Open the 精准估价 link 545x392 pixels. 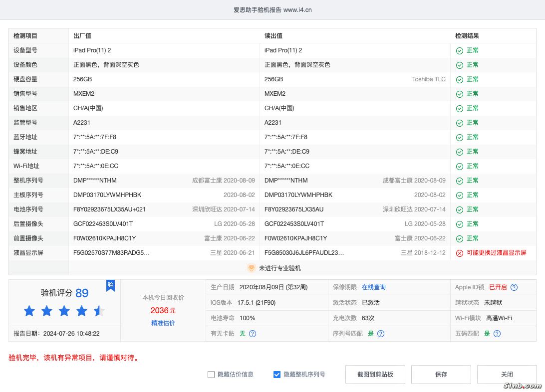coord(163,323)
